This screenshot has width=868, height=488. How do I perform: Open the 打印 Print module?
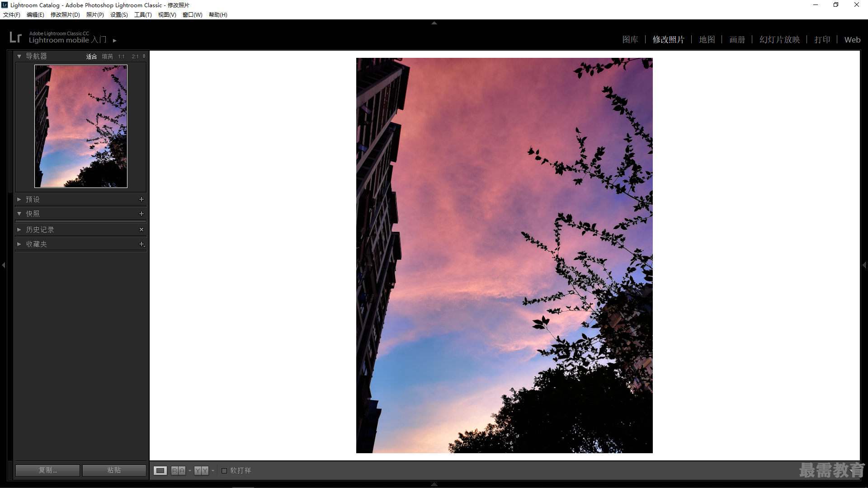pyautogui.click(x=822, y=40)
